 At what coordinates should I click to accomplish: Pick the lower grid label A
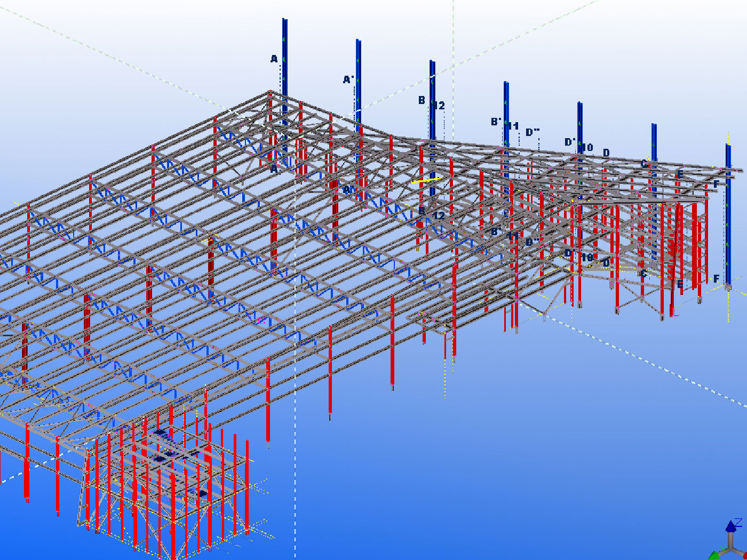[274, 170]
